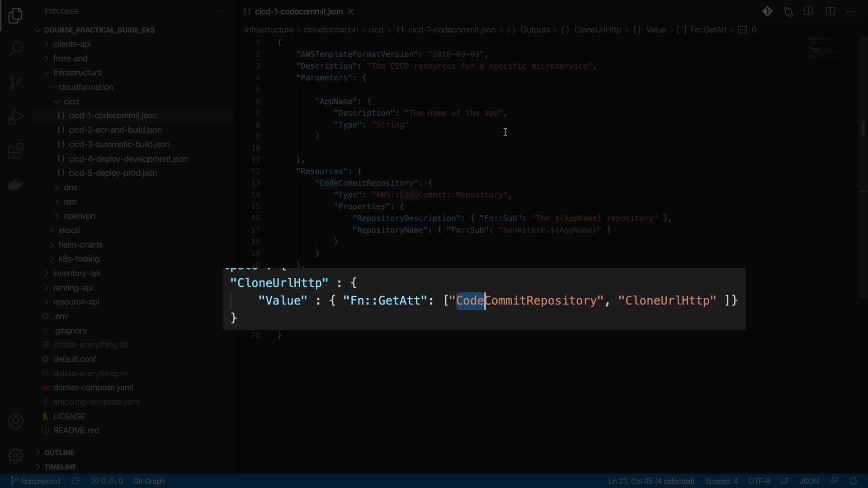Click the notifications bell in status bar
This screenshot has width=868, height=488.
(853, 481)
